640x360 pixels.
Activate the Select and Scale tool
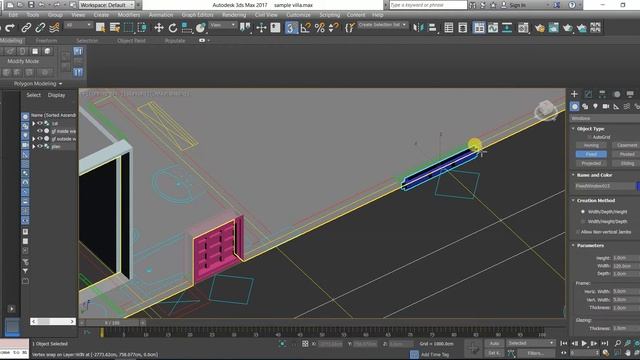pyautogui.click(x=187, y=28)
